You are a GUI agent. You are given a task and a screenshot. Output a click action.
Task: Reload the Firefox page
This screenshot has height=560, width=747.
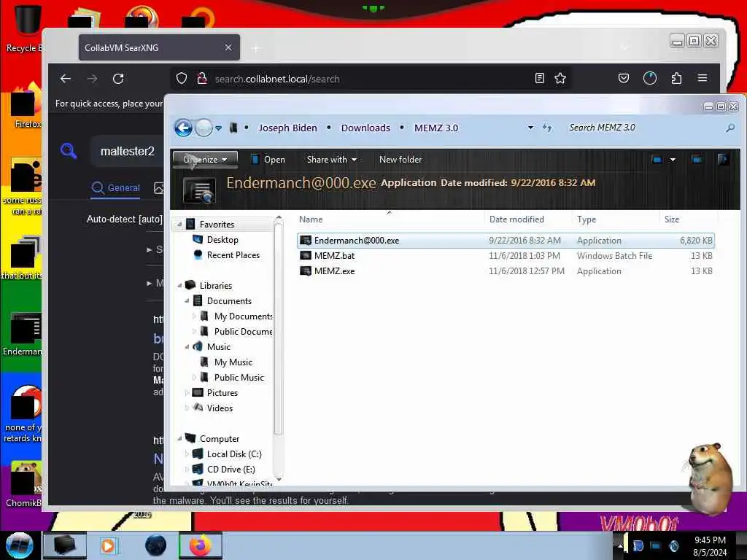[118, 79]
